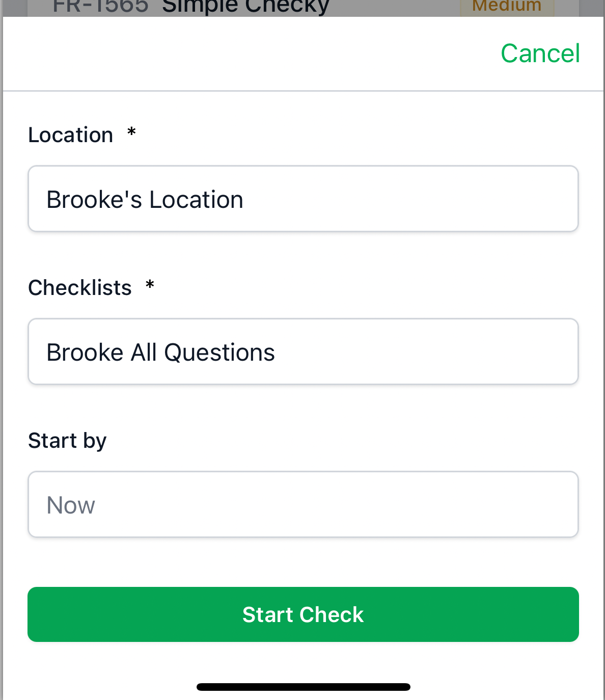Tap the FR-1565 identifier text
The image size is (605, 700).
pyautogui.click(x=101, y=7)
